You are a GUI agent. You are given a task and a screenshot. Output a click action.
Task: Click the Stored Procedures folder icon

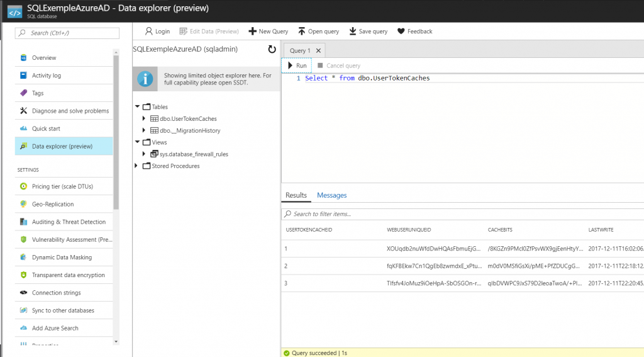coord(147,166)
